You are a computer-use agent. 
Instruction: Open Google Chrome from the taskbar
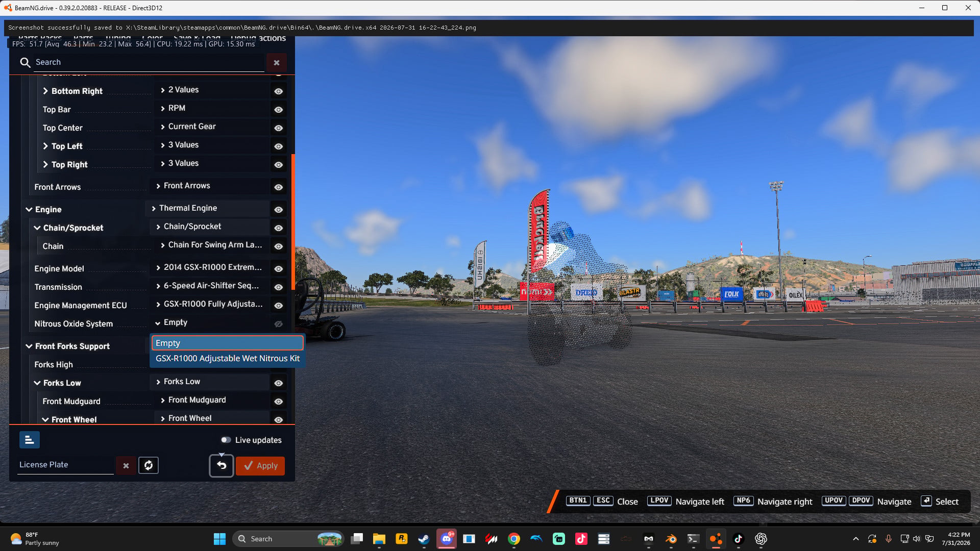click(514, 539)
